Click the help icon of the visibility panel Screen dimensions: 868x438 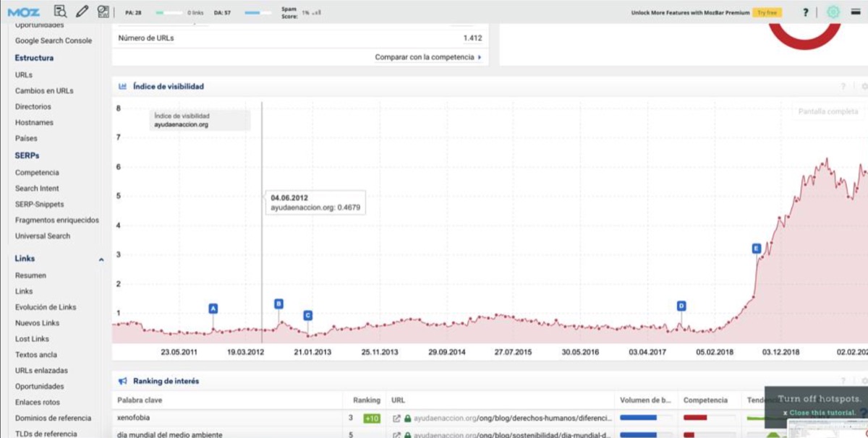coord(843,86)
